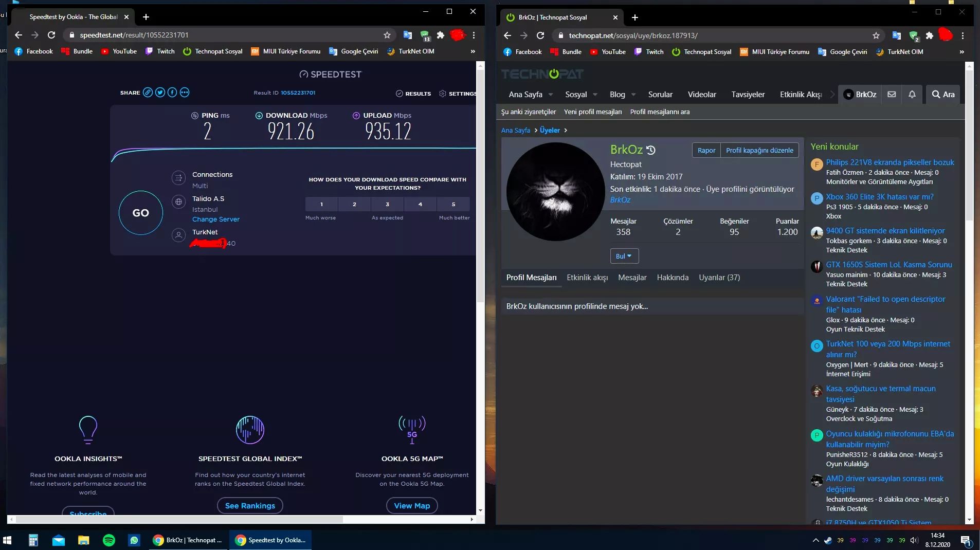Rate download speed as 3, As expected
980x550 pixels.
click(x=388, y=204)
